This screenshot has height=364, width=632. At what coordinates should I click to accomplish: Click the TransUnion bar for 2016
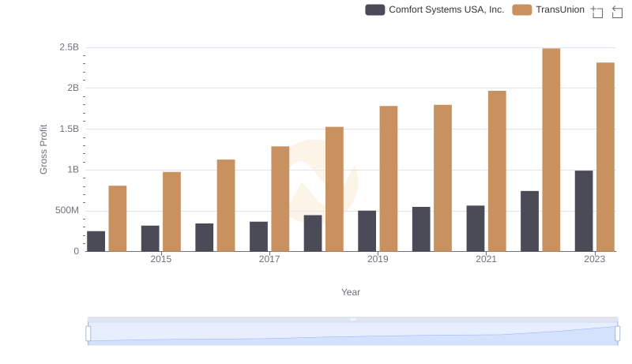(x=226, y=205)
